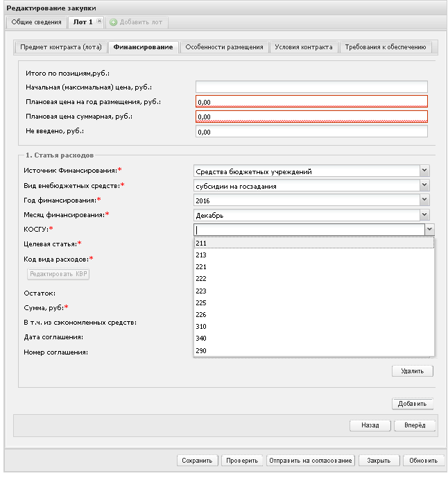Screen dimensions: 448x478
Task: Click the Вперёд button
Action: (415, 425)
